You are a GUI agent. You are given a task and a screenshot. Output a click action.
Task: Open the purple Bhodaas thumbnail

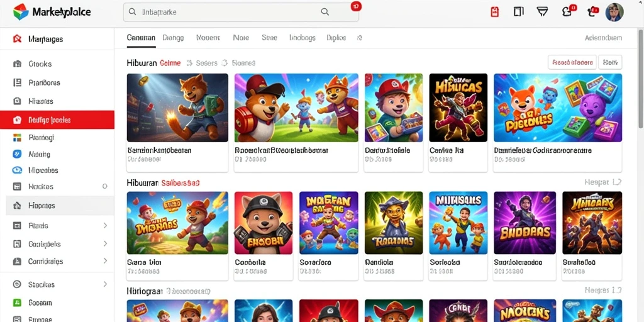[x=525, y=223]
